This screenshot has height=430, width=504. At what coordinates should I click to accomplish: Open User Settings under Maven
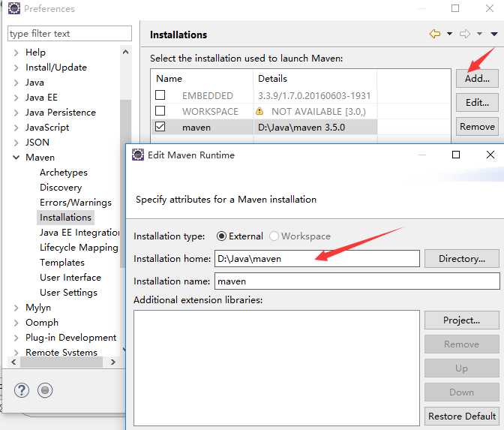(x=68, y=293)
